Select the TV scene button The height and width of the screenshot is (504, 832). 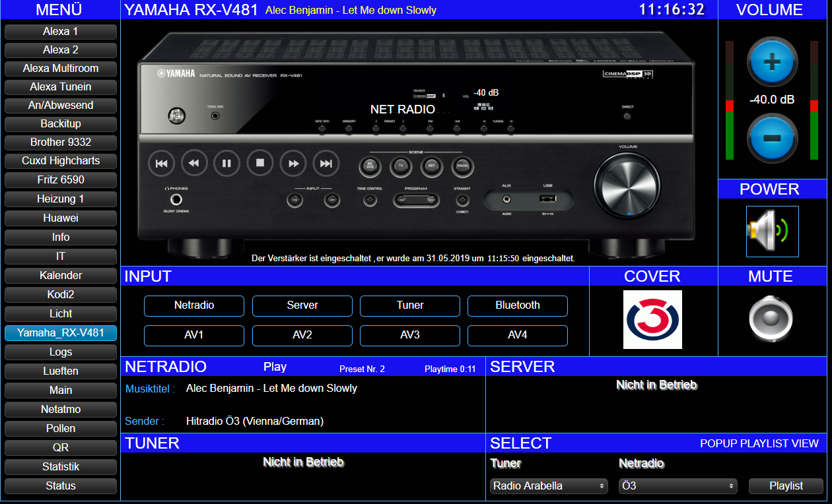401,166
